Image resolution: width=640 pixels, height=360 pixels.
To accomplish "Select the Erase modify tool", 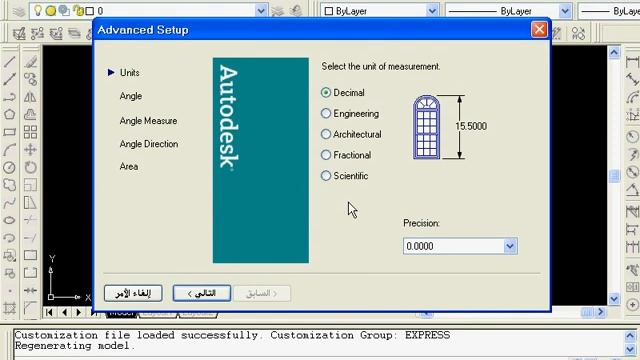I will (30, 62).
